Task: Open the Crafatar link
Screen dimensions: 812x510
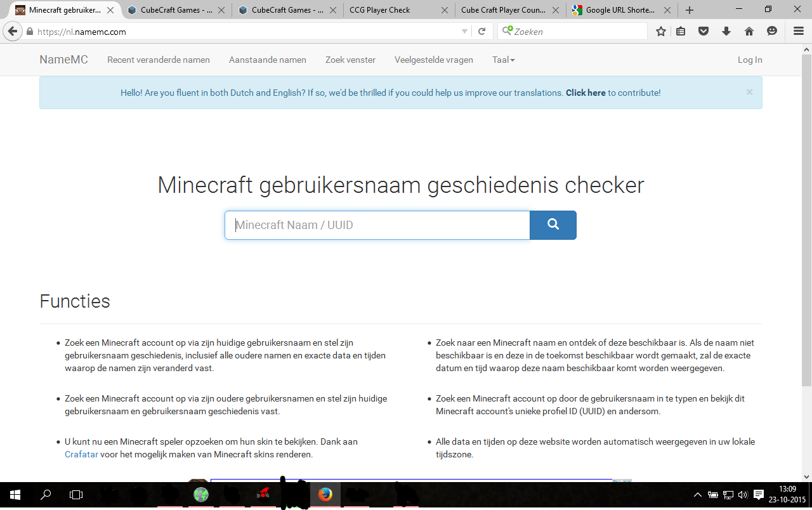Action: [81, 454]
